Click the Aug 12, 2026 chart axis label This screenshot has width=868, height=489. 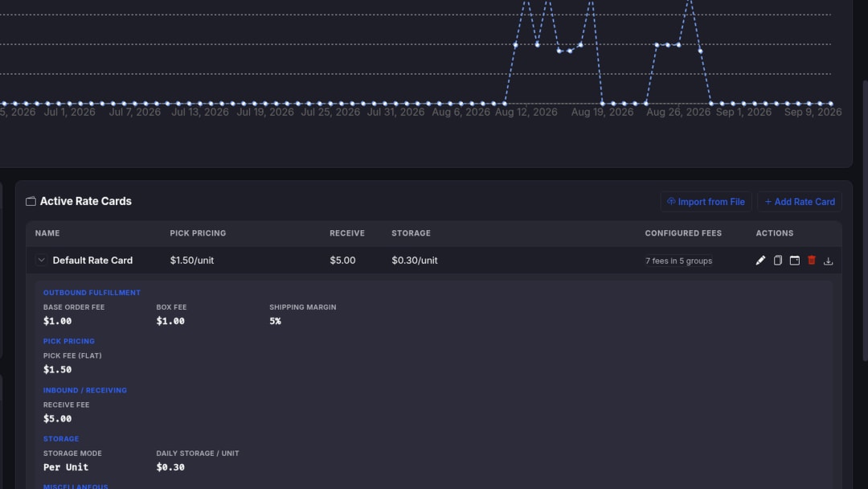click(526, 112)
